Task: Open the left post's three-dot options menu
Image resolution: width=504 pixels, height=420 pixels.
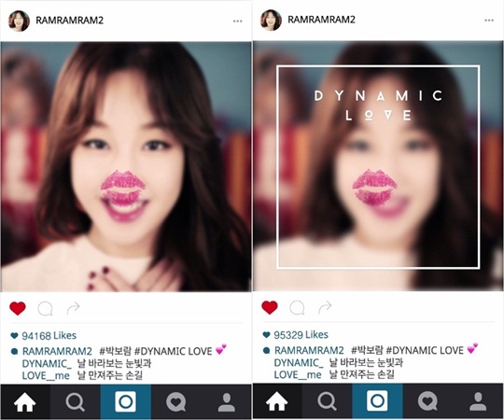Action: coord(238,21)
